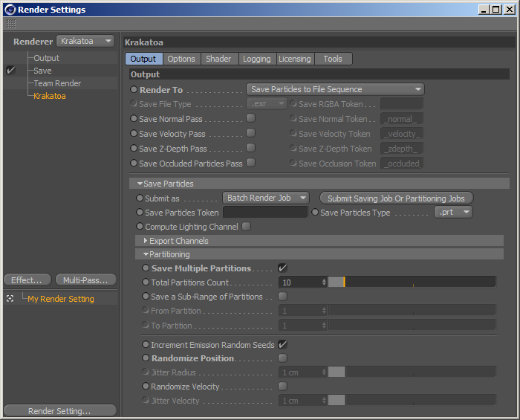Open the Save Particles Type .prt dropdown

[x=453, y=212]
